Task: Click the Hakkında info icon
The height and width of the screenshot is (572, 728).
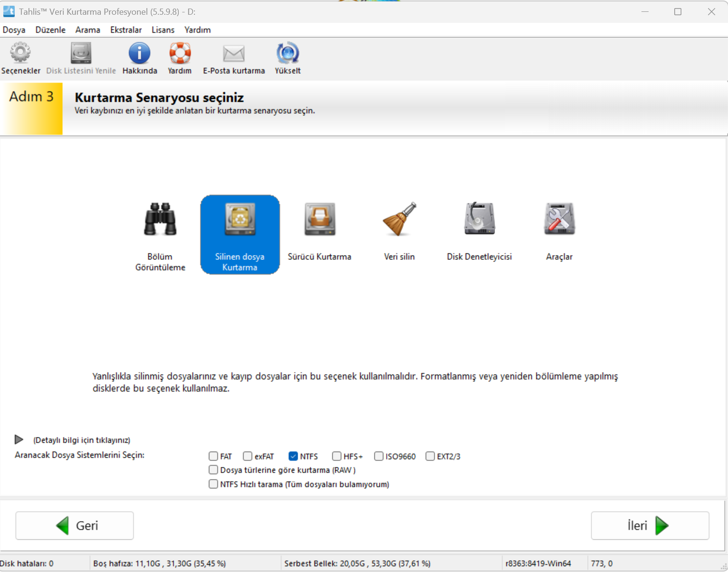Action: tap(139, 53)
